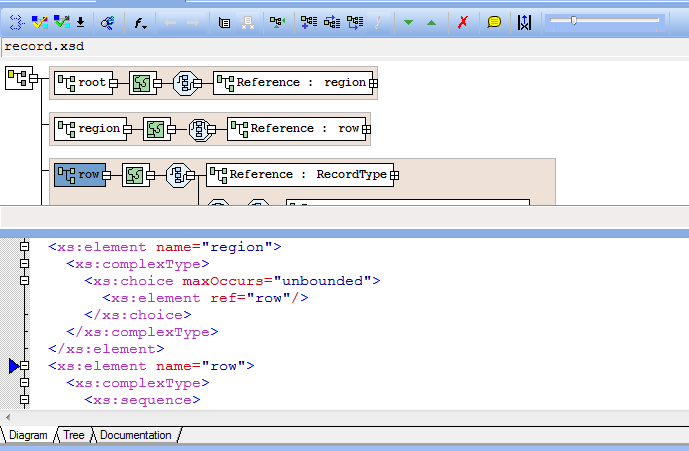The height and width of the screenshot is (451, 689).
Task: Click the forward navigation arrow
Action: [x=192, y=22]
